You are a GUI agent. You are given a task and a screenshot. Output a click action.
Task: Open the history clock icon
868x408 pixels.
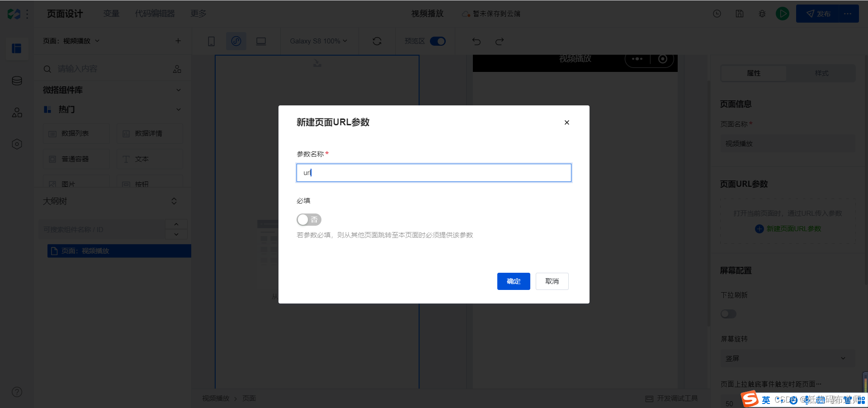pyautogui.click(x=717, y=14)
